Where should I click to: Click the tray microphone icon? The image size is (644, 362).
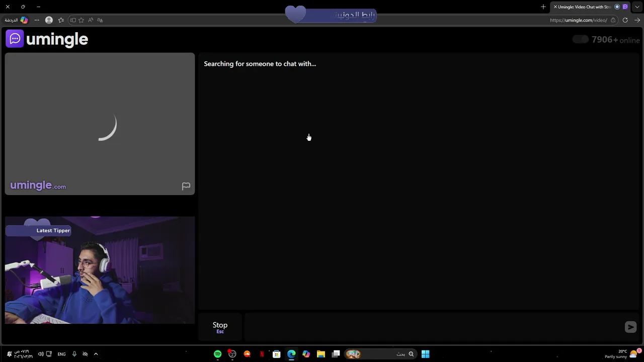point(74,354)
